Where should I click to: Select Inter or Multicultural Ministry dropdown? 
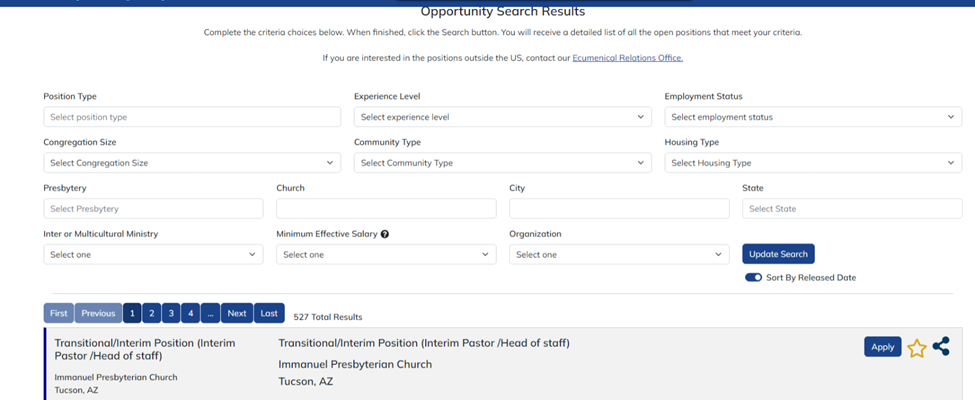pos(153,255)
